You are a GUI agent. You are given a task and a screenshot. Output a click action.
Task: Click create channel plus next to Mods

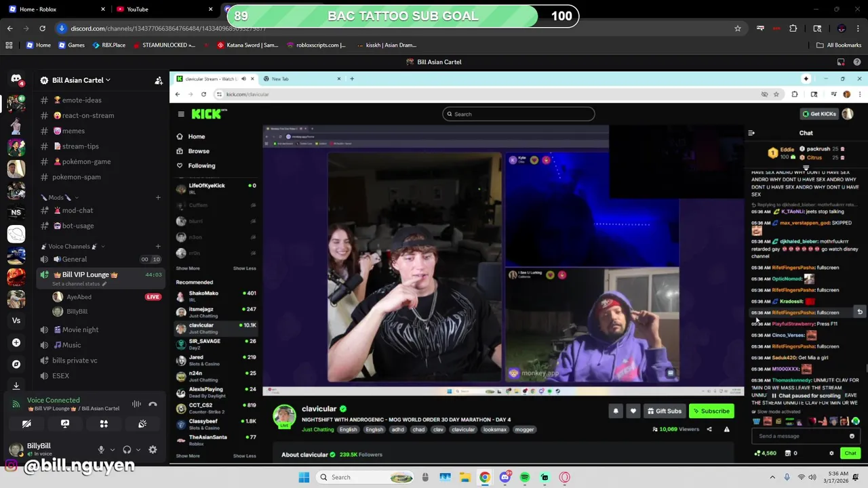(158, 197)
